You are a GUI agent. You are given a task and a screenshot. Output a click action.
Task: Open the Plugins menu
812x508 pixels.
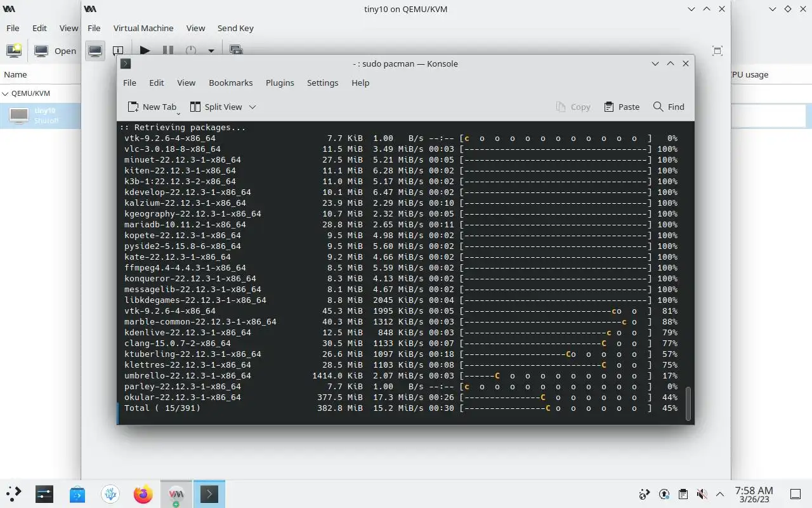point(280,83)
